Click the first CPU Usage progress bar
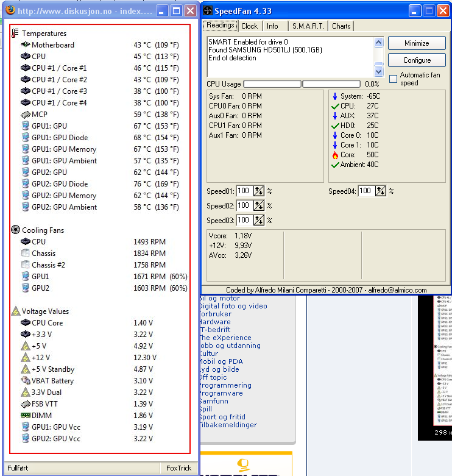The height and width of the screenshot is (476, 452). coord(272,83)
